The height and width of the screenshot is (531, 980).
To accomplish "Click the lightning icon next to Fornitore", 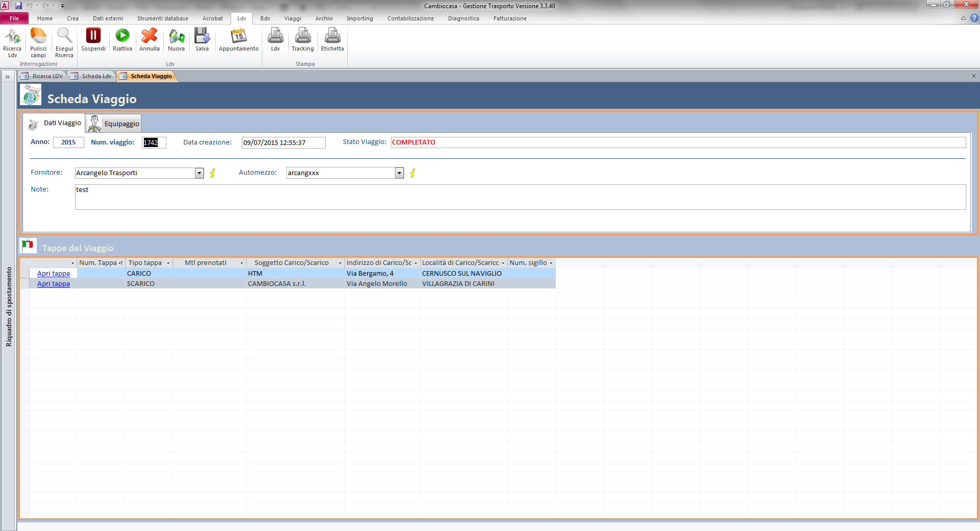I will click(212, 173).
